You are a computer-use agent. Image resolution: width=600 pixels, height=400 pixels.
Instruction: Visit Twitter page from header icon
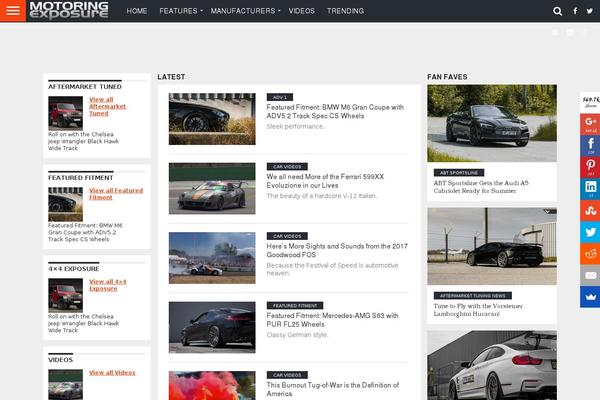[x=590, y=11]
